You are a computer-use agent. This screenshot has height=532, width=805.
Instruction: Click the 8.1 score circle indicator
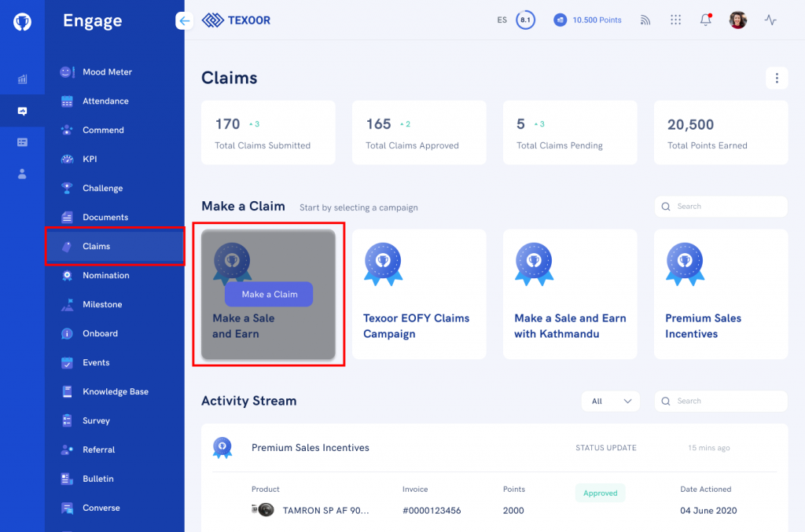tap(525, 20)
